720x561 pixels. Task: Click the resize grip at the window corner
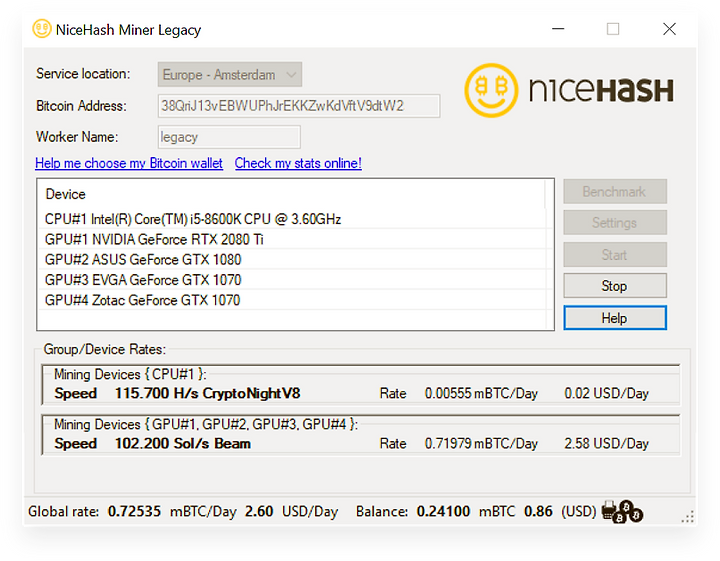coord(687,517)
